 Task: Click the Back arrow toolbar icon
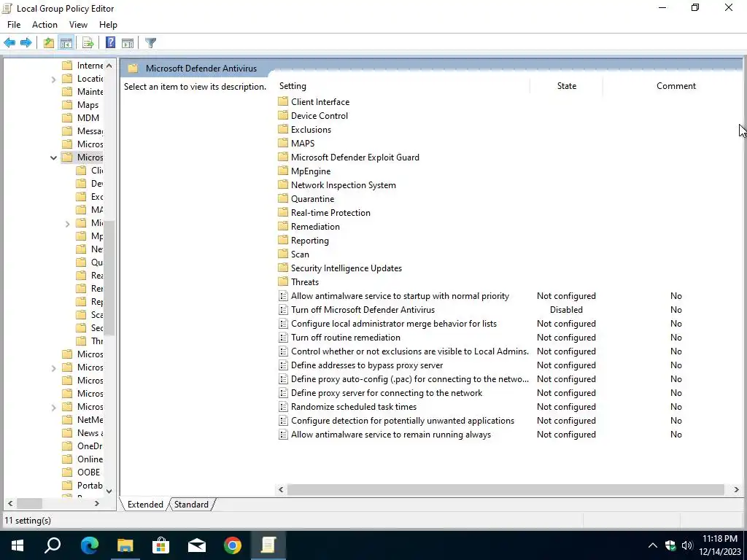point(9,43)
